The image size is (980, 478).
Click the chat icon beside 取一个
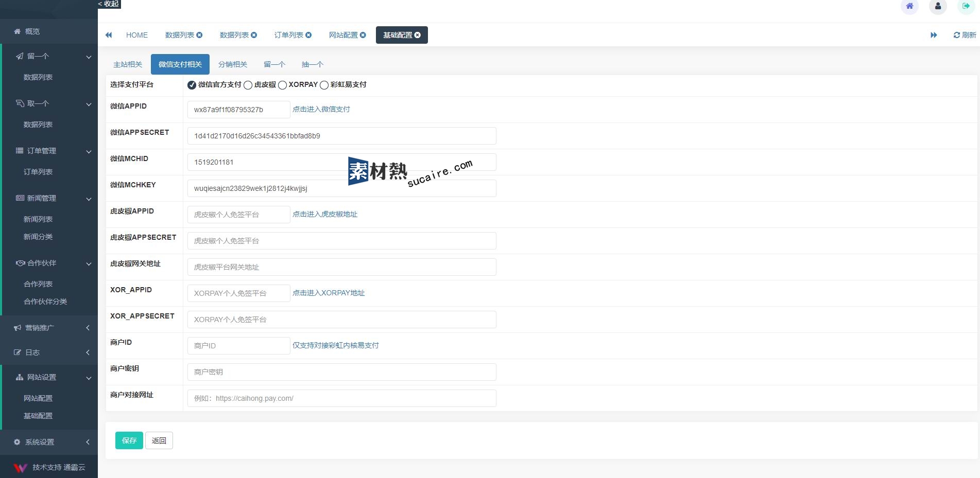click(x=20, y=103)
